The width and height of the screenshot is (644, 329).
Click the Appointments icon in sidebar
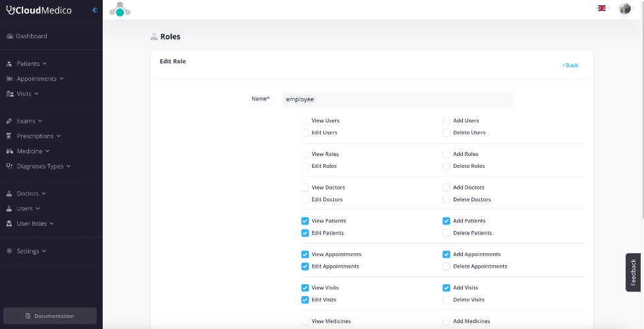click(x=9, y=79)
